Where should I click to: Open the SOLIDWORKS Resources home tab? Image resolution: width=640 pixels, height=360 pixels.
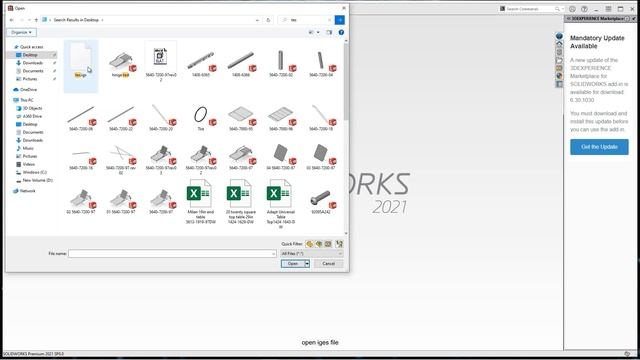559,44
